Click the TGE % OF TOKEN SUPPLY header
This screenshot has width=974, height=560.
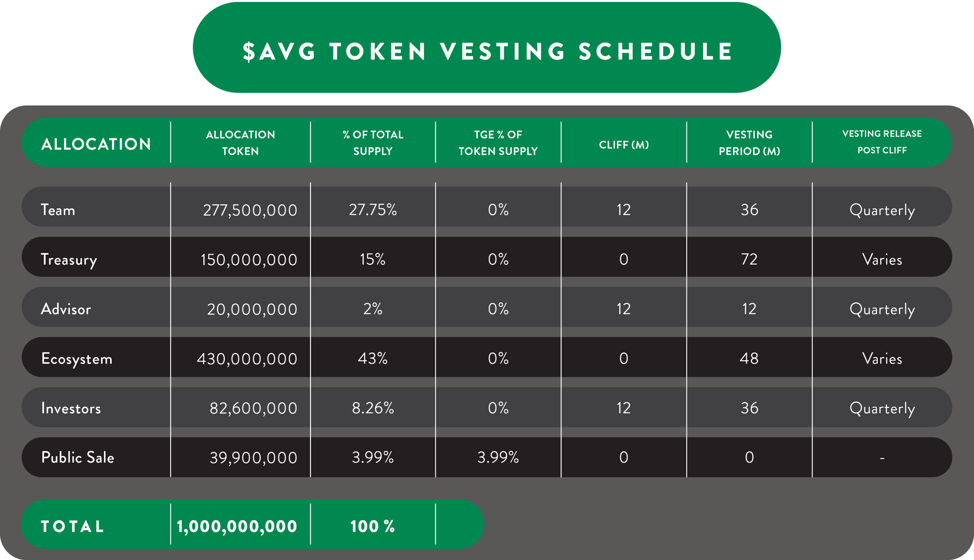point(498,143)
